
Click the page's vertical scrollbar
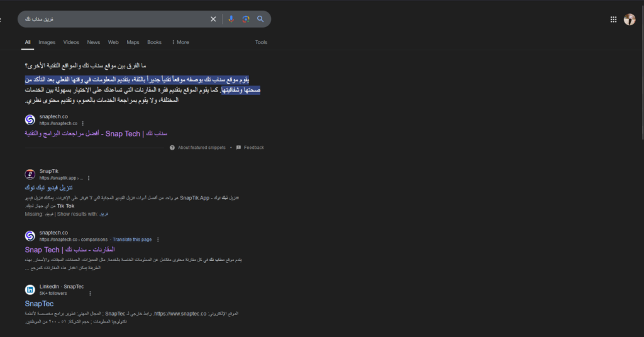[642, 72]
